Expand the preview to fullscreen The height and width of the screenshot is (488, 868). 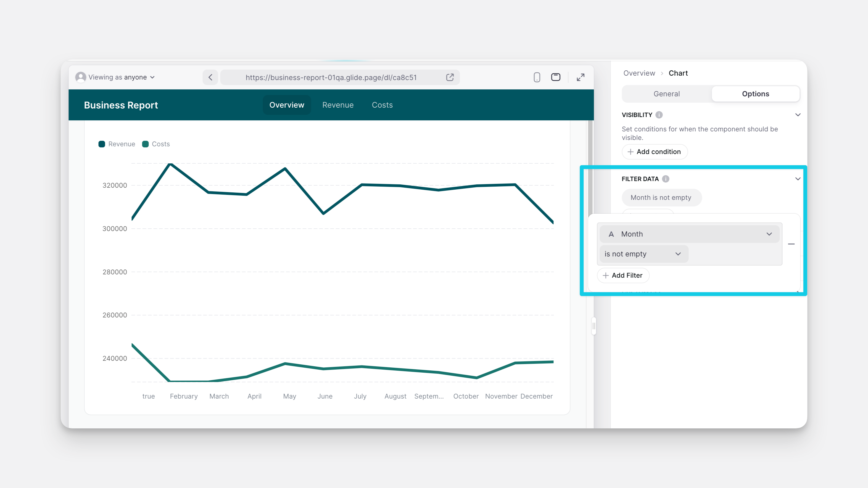[x=580, y=77]
